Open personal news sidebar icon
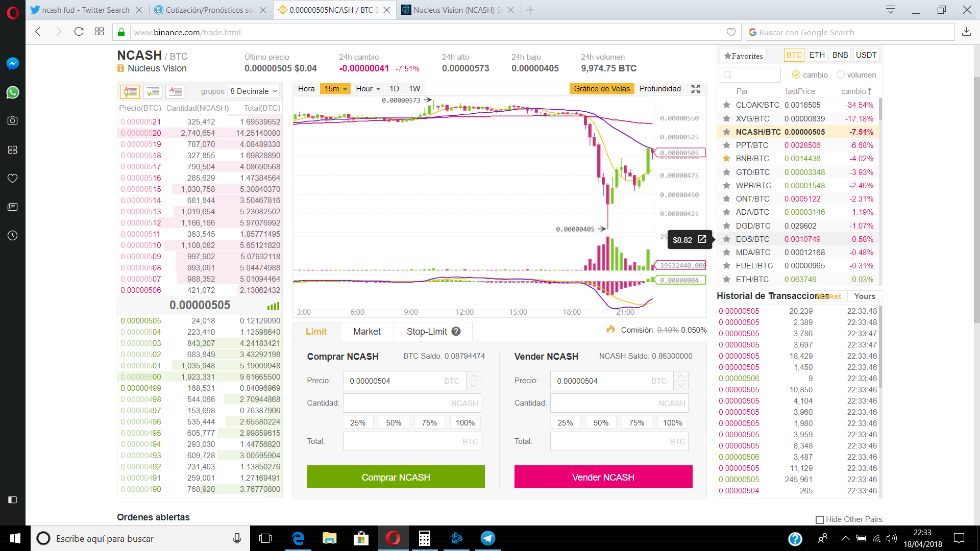 (x=13, y=207)
